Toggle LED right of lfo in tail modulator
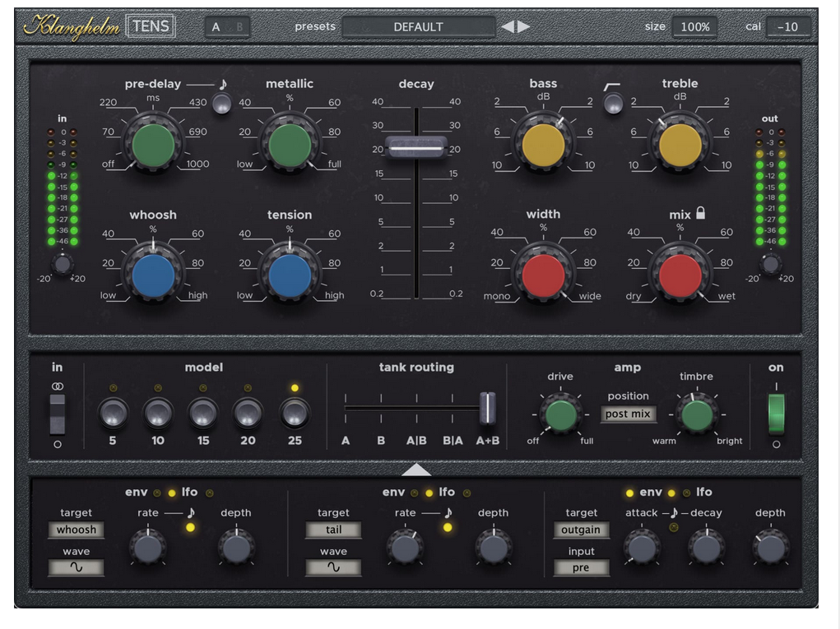840x629 pixels. point(466,493)
